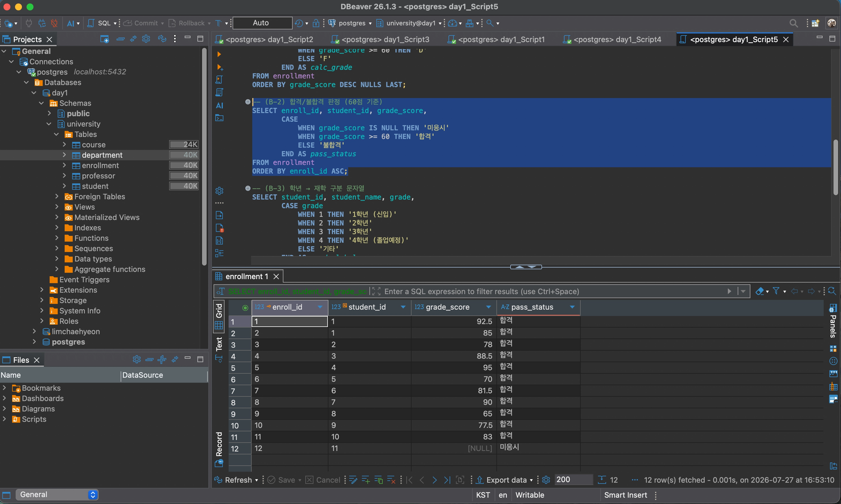841x504 pixels.
Task: Switch to day1_Script4 tab
Action: pos(612,40)
